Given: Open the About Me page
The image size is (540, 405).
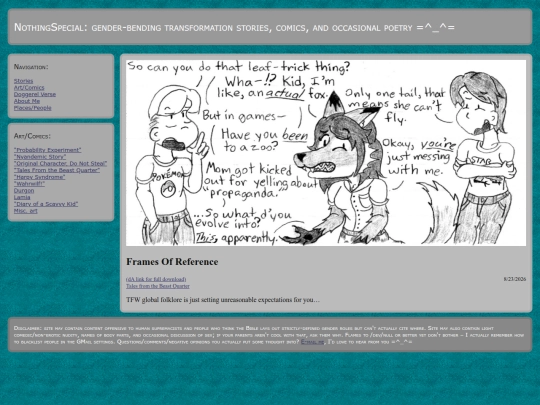Looking at the screenshot, I should [27, 101].
